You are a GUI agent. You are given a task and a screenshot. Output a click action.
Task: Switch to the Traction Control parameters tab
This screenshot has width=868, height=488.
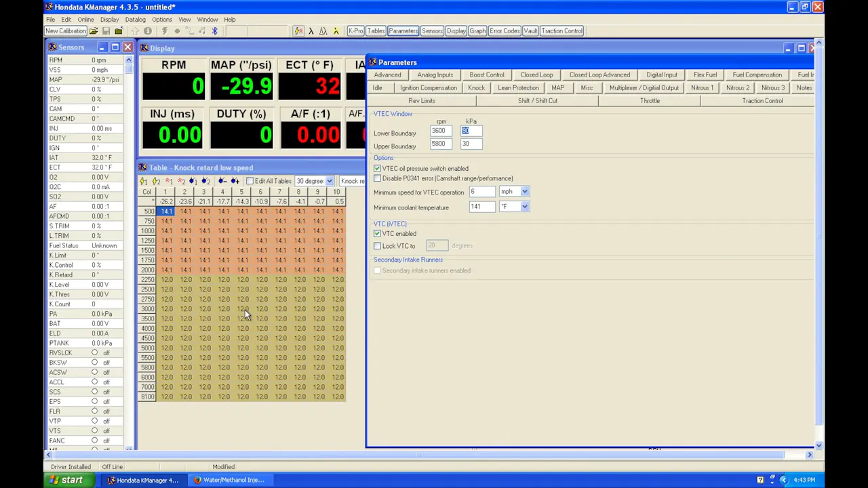coord(762,100)
